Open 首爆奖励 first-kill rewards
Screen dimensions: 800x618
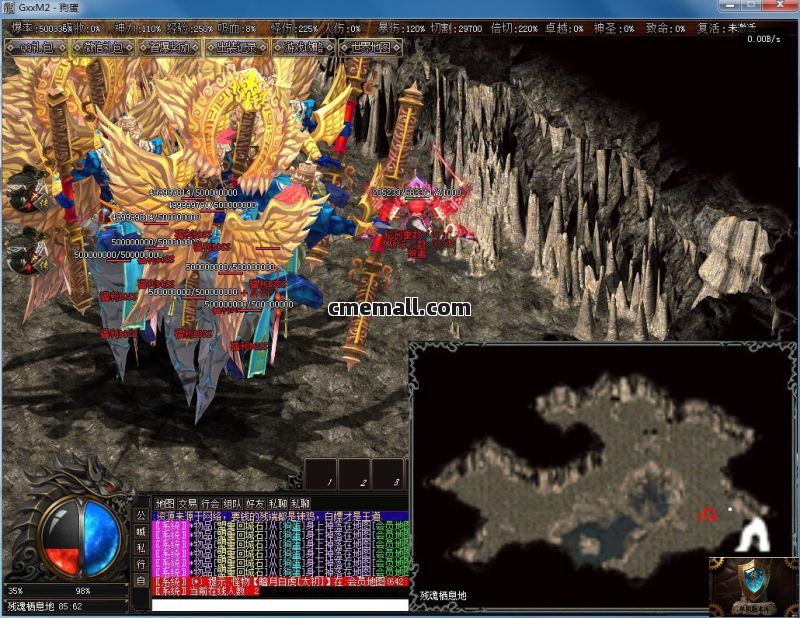tap(170, 47)
